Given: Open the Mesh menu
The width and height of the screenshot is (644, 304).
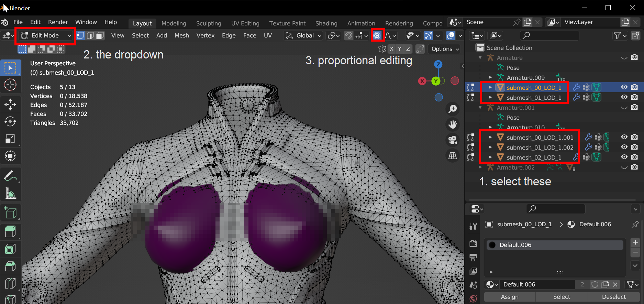Looking at the screenshot, I should pyautogui.click(x=181, y=35).
